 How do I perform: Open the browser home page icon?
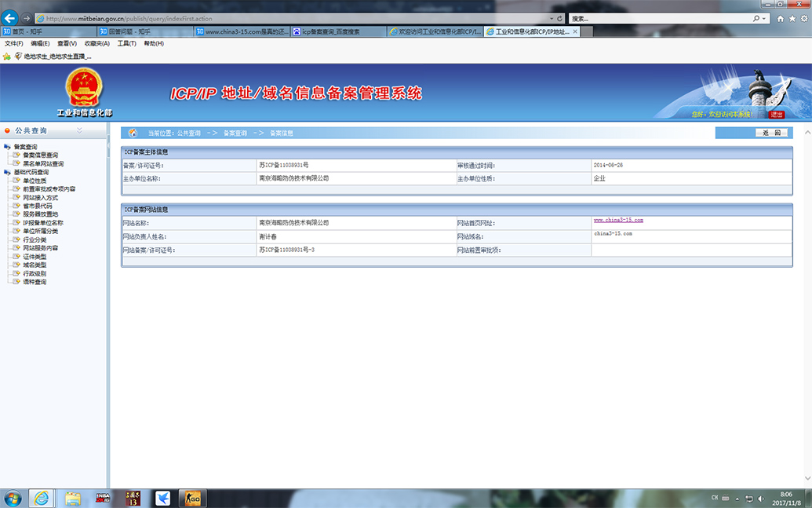(x=781, y=19)
